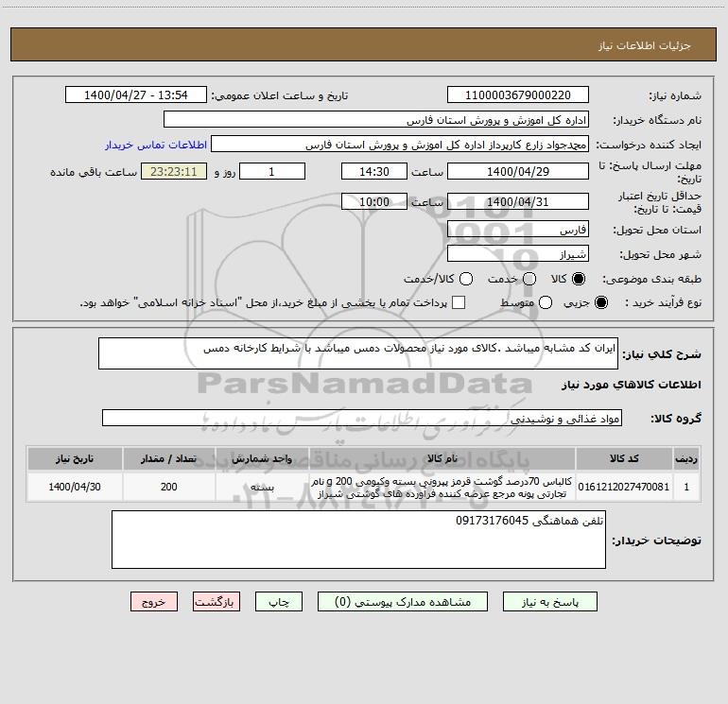Open اطلاعات تماس خریدار link
This screenshot has width=728, height=704.
coord(156,145)
